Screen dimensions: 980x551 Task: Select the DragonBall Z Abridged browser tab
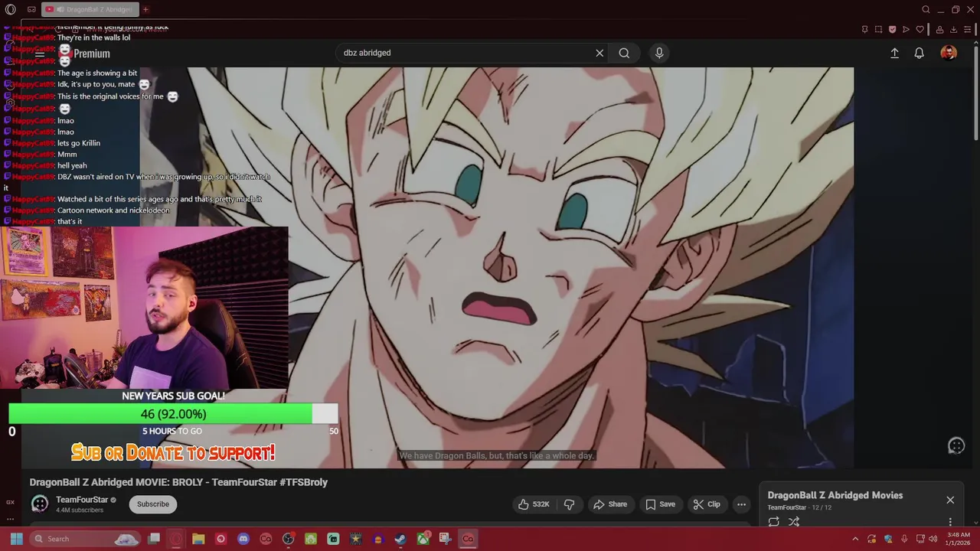coord(90,9)
